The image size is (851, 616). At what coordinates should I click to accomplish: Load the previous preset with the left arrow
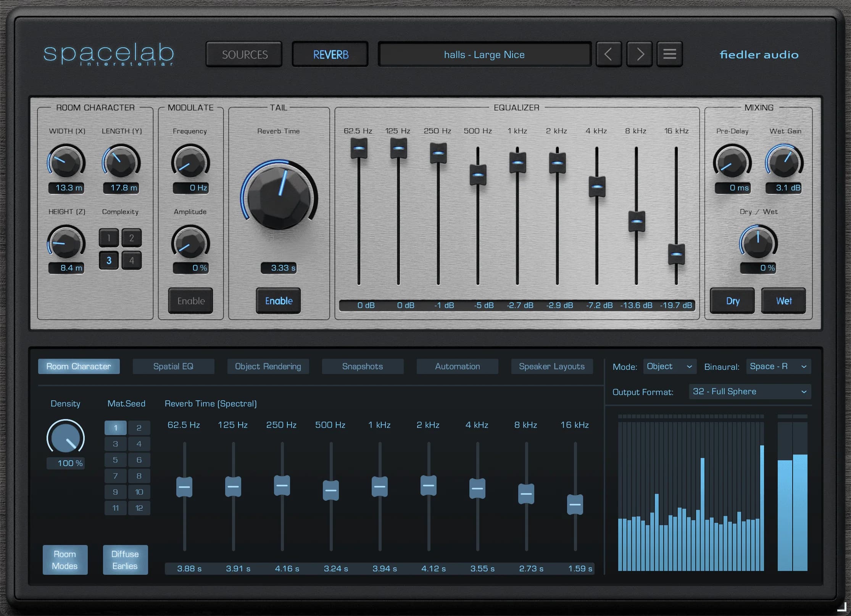coord(609,54)
